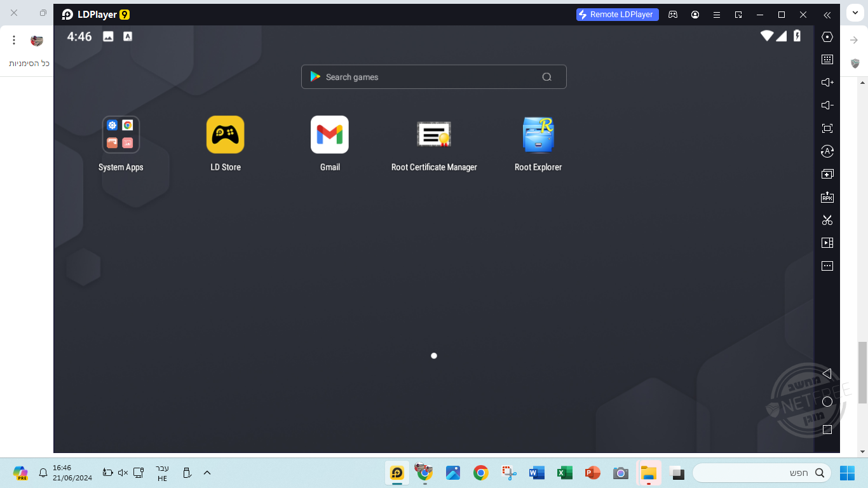
Task: Click the boxed A notification icon in status bar
Action: (x=128, y=37)
